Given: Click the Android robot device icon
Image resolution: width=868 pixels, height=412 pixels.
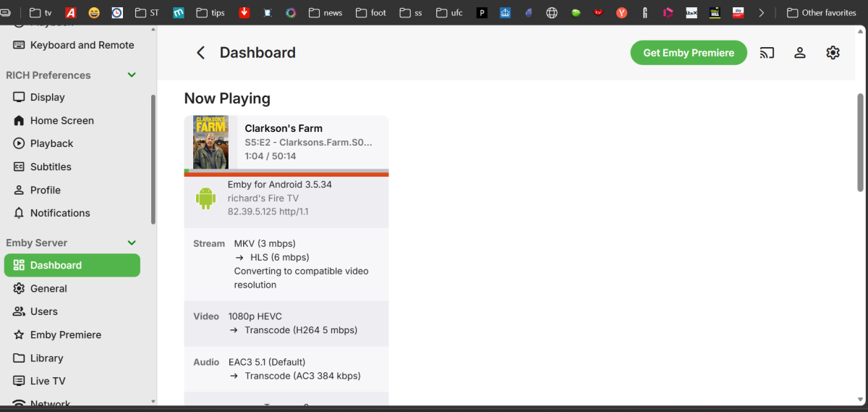Looking at the screenshot, I should (x=206, y=198).
